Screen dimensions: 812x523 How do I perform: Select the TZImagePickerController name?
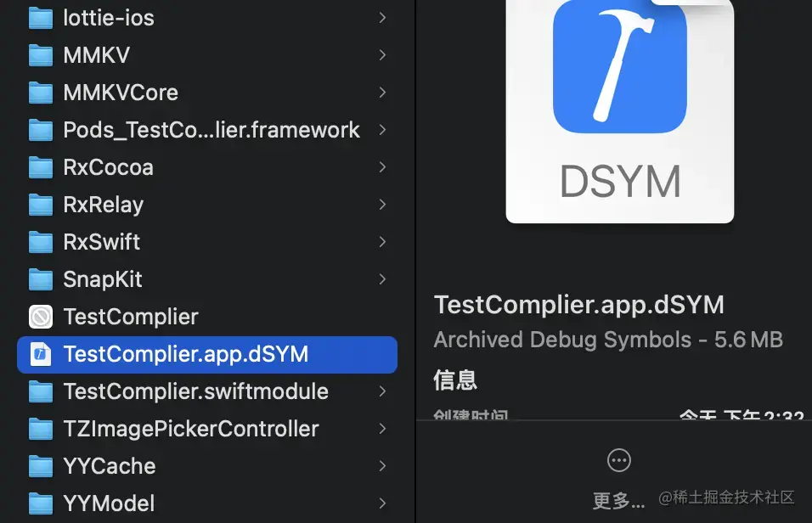191,430
